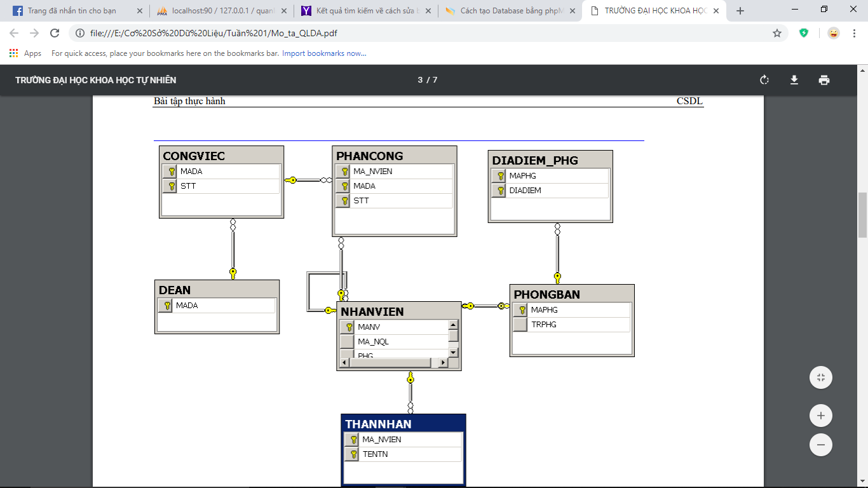Click the page number indicator
Image resolution: width=868 pixels, height=488 pixels.
(x=427, y=80)
